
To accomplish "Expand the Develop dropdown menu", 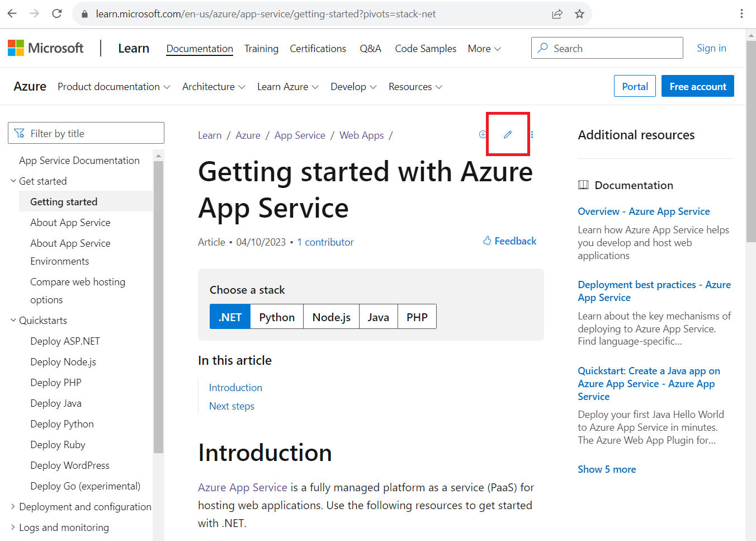I will click(353, 86).
